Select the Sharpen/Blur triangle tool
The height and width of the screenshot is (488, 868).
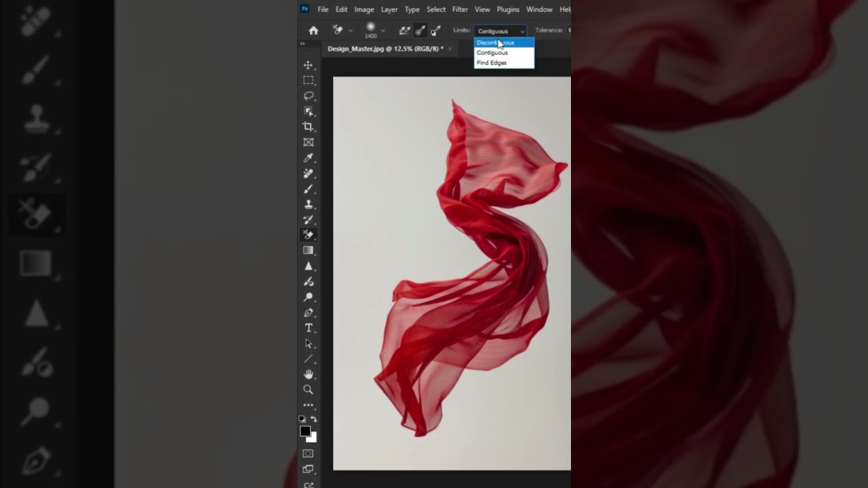click(x=309, y=266)
